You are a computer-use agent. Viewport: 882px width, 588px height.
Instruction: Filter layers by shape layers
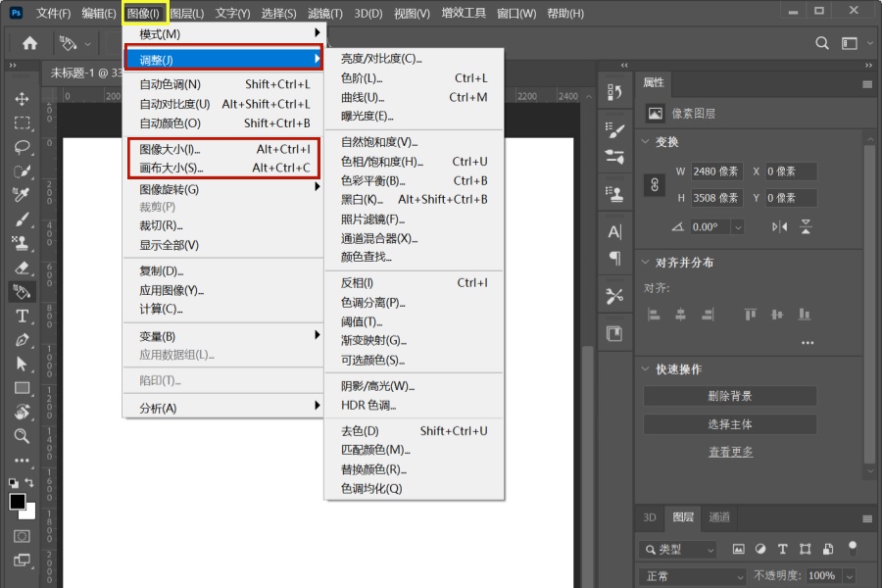click(805, 549)
